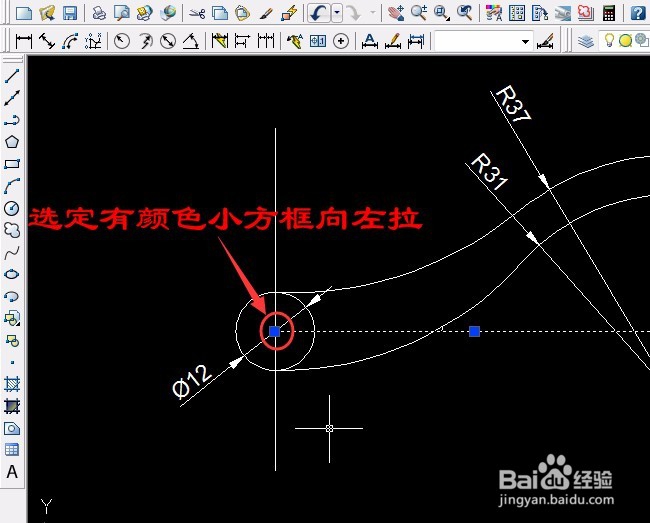Expand the Redo history dropdown arrow
The width and height of the screenshot is (650, 523).
[372, 13]
